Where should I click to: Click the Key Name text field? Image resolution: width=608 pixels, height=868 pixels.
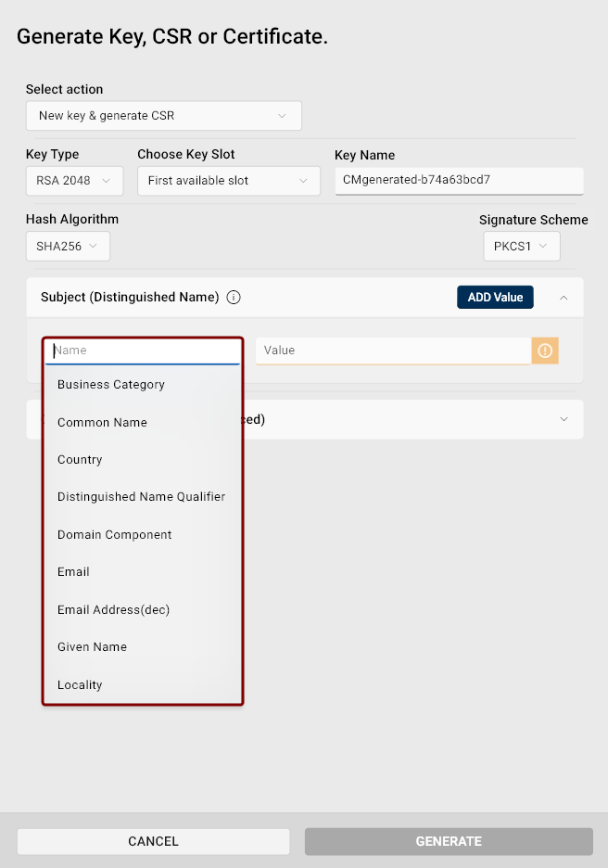pyautogui.click(x=459, y=181)
